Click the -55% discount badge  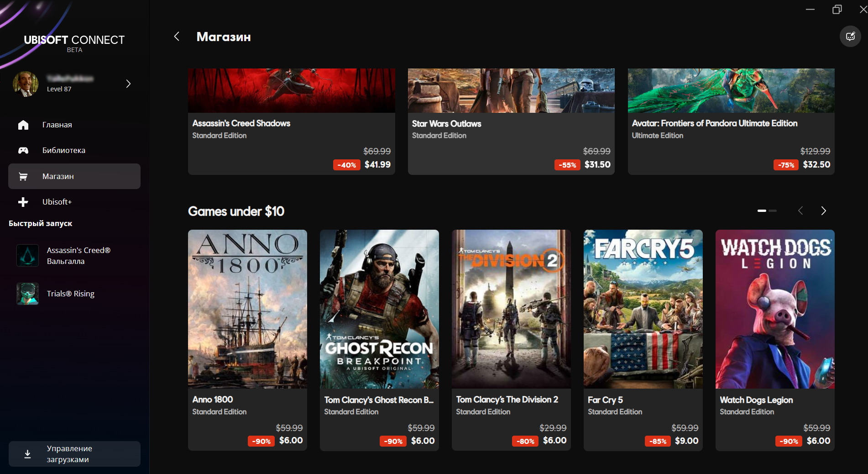tap(567, 165)
